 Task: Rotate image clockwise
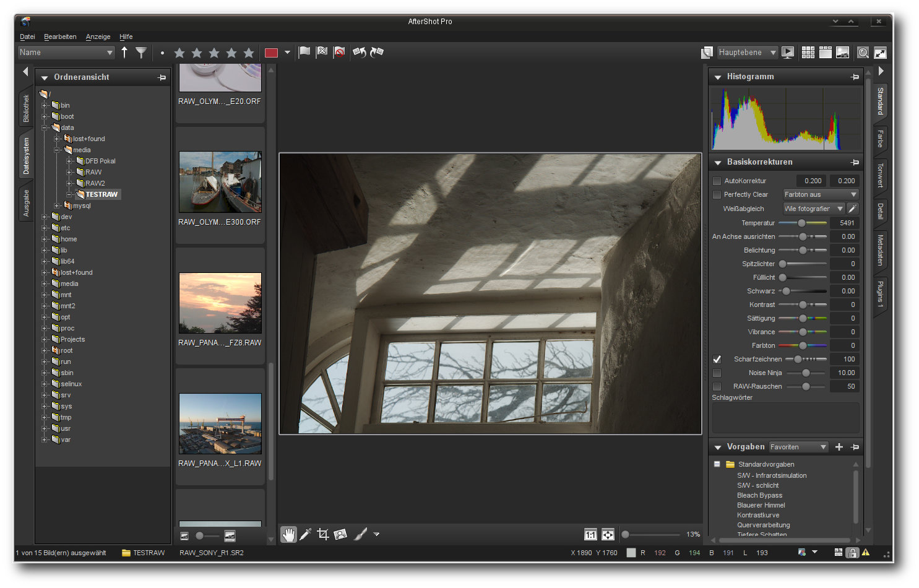click(377, 53)
